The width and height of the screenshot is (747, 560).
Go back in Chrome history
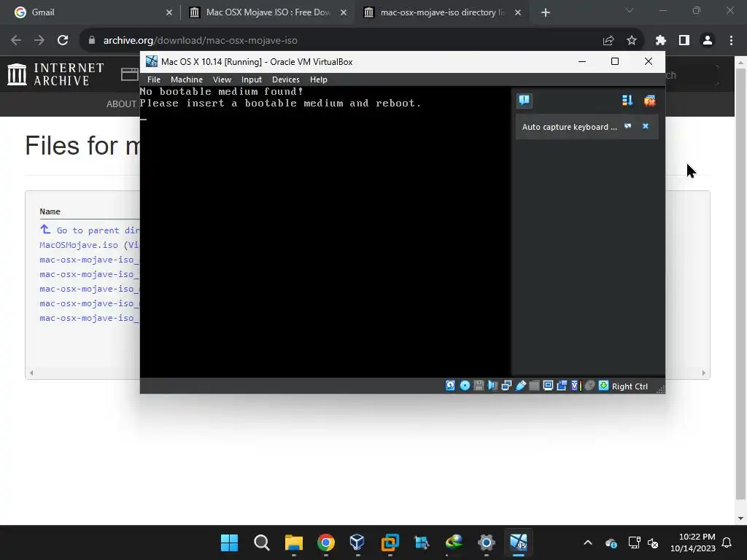16,41
